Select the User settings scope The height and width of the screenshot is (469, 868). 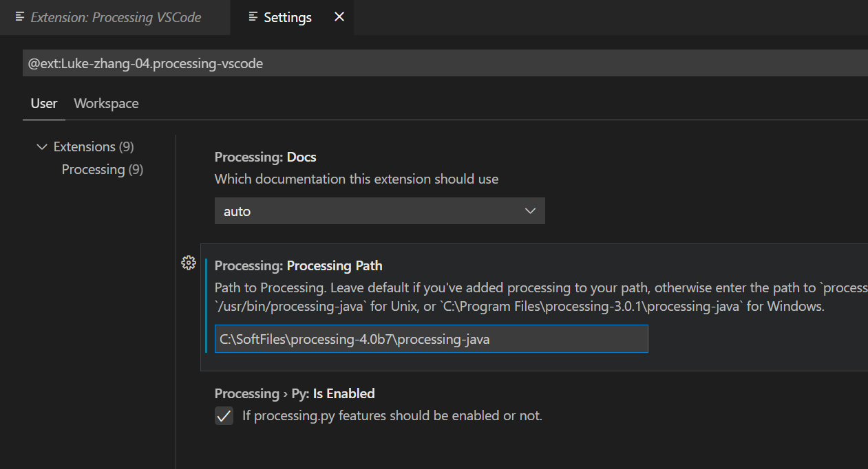coord(43,103)
